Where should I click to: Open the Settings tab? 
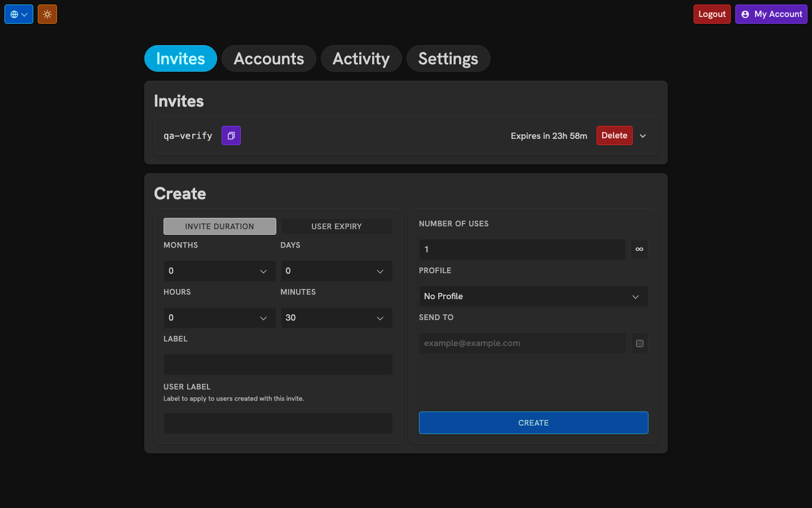[448, 59]
